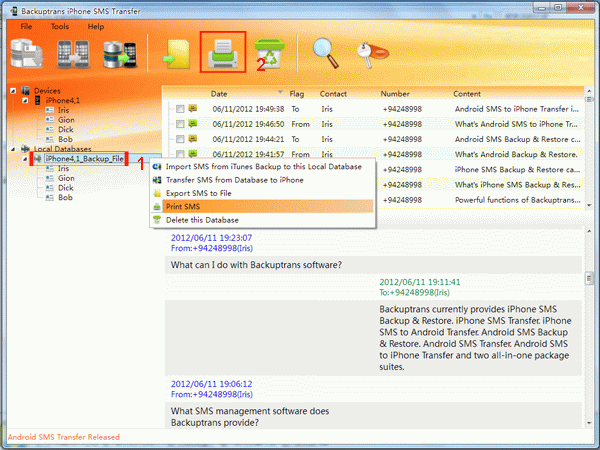Open the Tools menu
The height and width of the screenshot is (450, 600).
[60, 26]
